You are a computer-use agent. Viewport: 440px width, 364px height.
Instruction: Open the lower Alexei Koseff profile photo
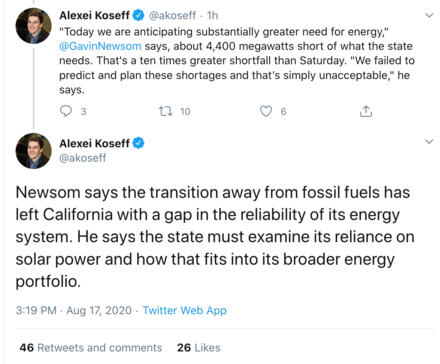tap(34, 151)
